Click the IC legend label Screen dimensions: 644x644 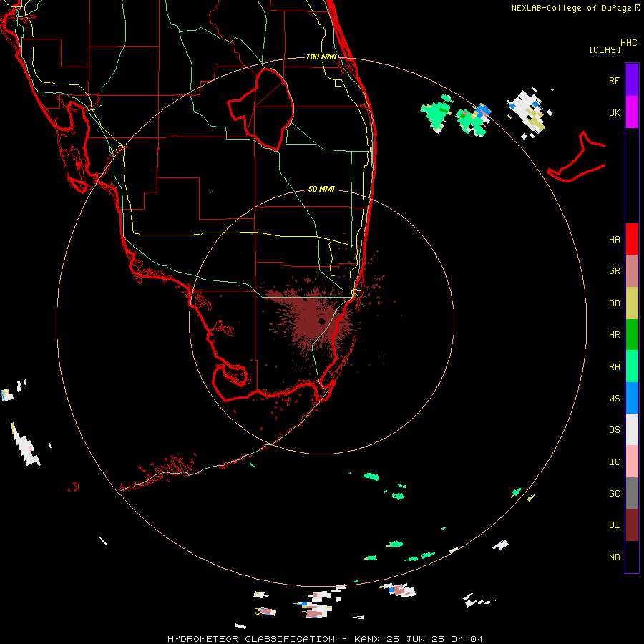[x=614, y=462]
